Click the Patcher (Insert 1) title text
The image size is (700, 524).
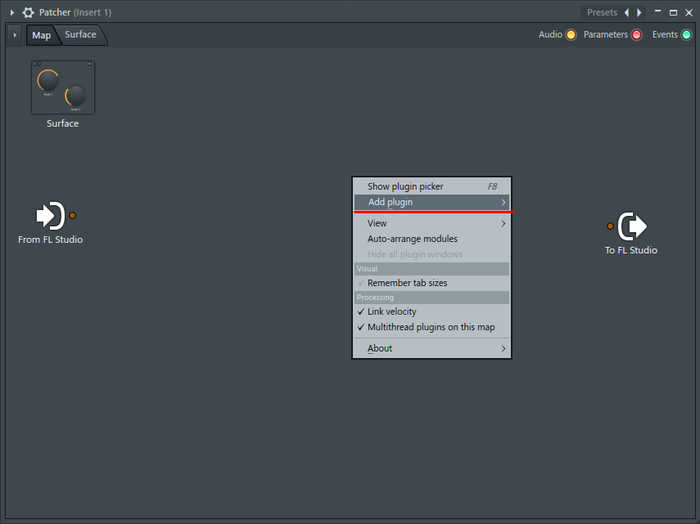click(x=75, y=12)
